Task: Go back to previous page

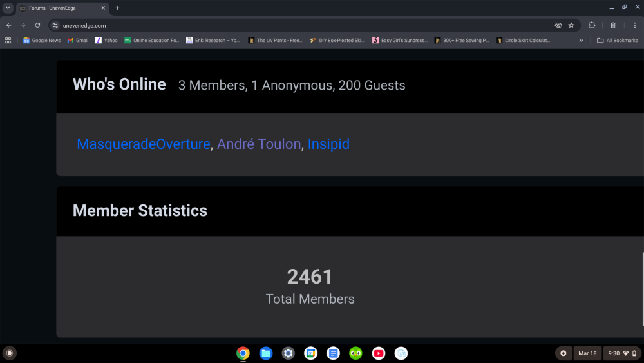Action: (8, 26)
